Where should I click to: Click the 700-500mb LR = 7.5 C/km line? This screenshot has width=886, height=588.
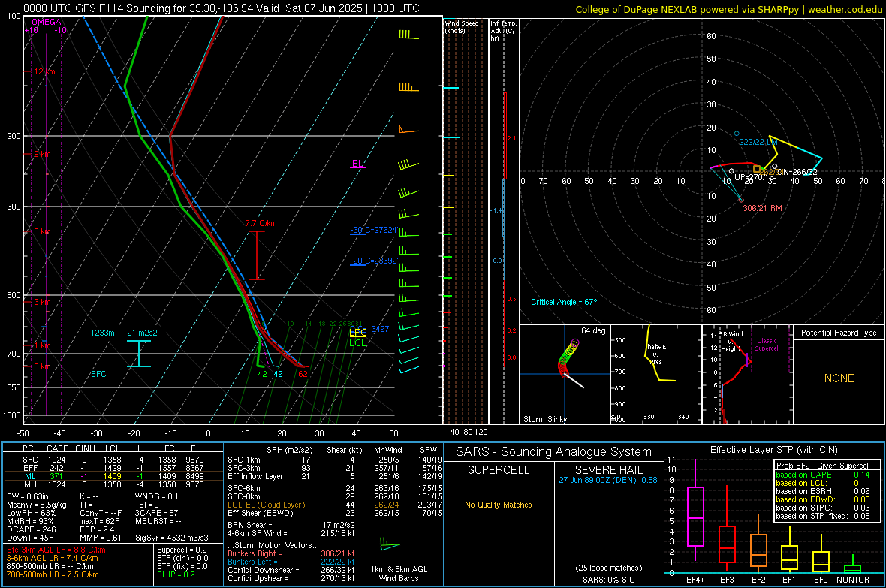(53, 574)
